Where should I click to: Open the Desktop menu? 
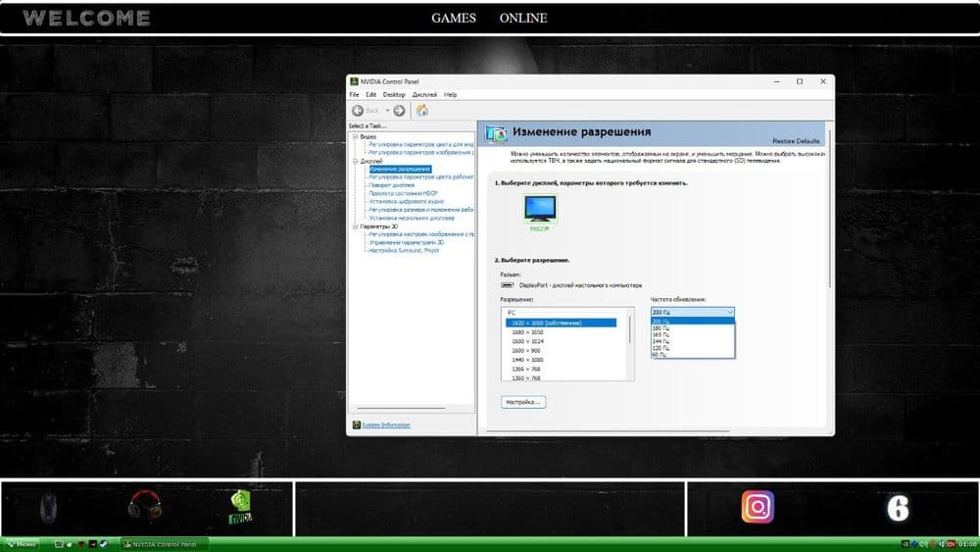pyautogui.click(x=394, y=95)
